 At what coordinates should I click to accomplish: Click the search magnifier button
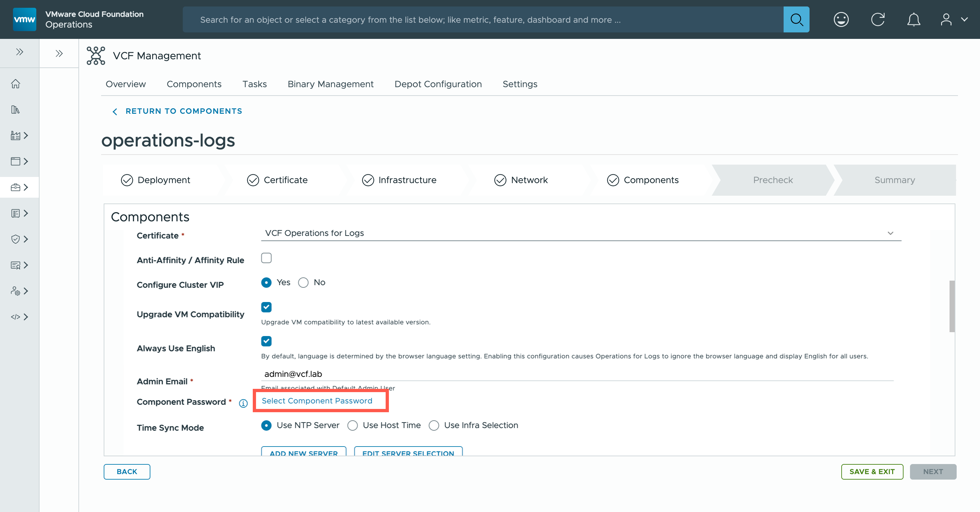796,19
